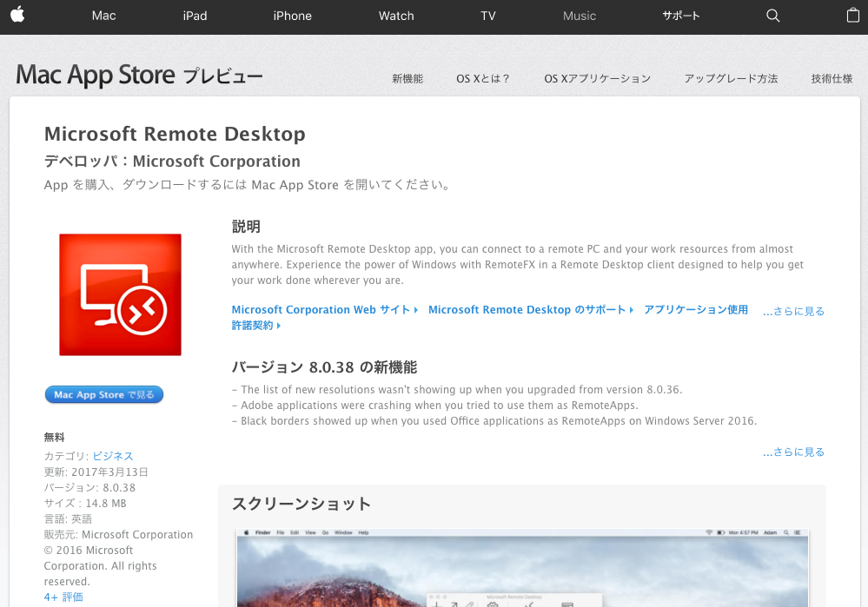The width and height of the screenshot is (868, 607).
Task: Select TV in the navigation bar
Action: (x=487, y=16)
